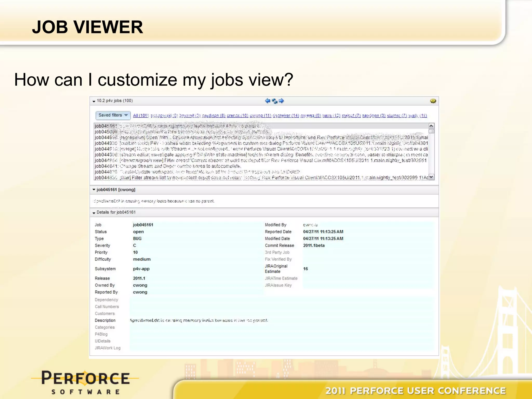
Task: Click Status value 'open'
Action: [x=138, y=232]
